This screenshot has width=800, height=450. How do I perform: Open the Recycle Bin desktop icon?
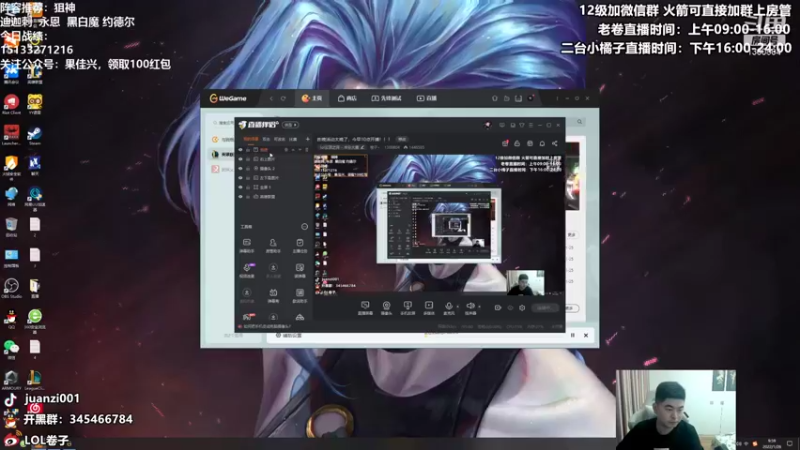(x=11, y=227)
